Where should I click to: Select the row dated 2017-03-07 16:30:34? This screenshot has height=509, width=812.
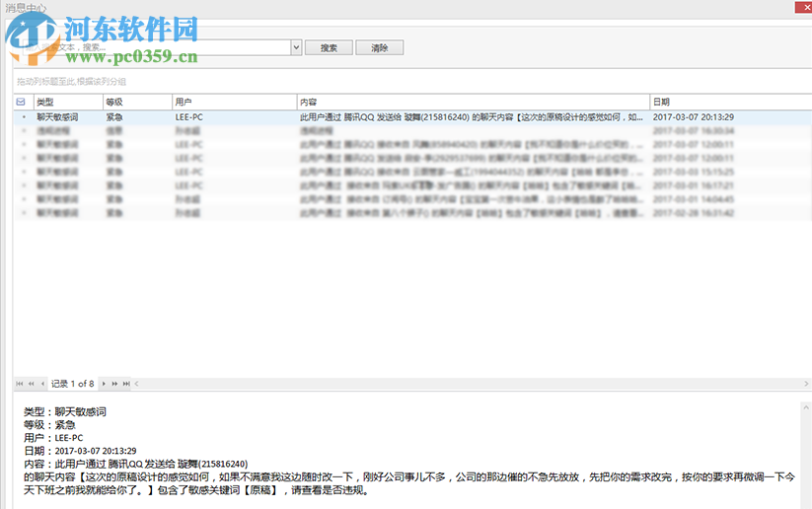(x=412, y=131)
